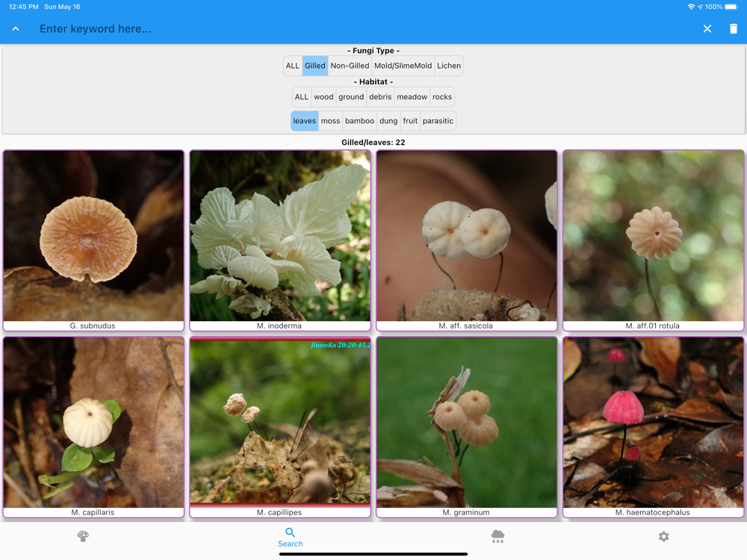Collapse the filter panel with the up chevron
747x560 pixels.
(x=16, y=29)
